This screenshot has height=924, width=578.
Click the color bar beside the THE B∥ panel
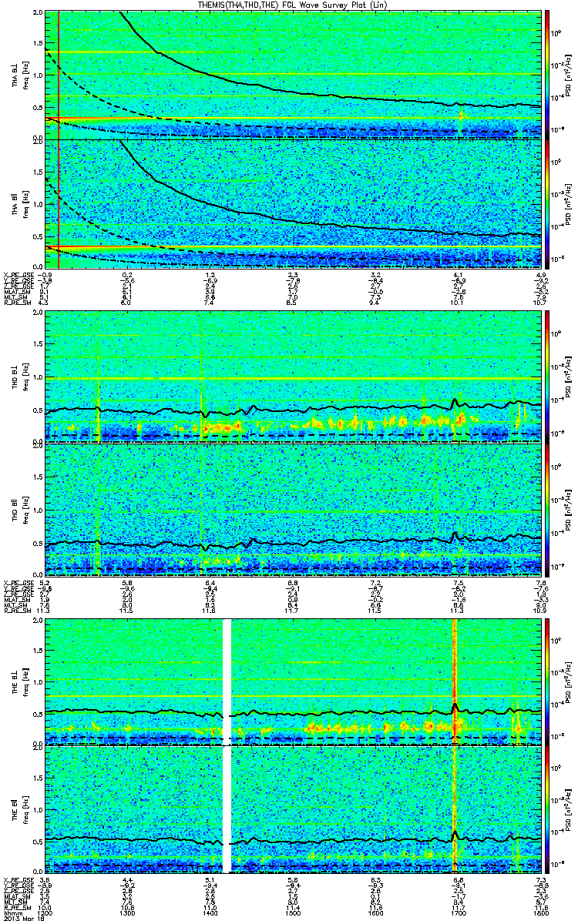(x=548, y=808)
